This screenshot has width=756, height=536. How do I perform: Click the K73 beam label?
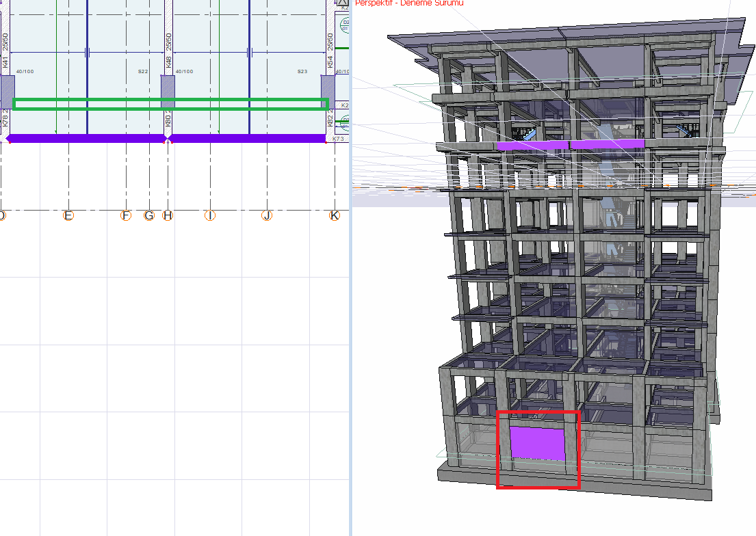click(x=339, y=139)
